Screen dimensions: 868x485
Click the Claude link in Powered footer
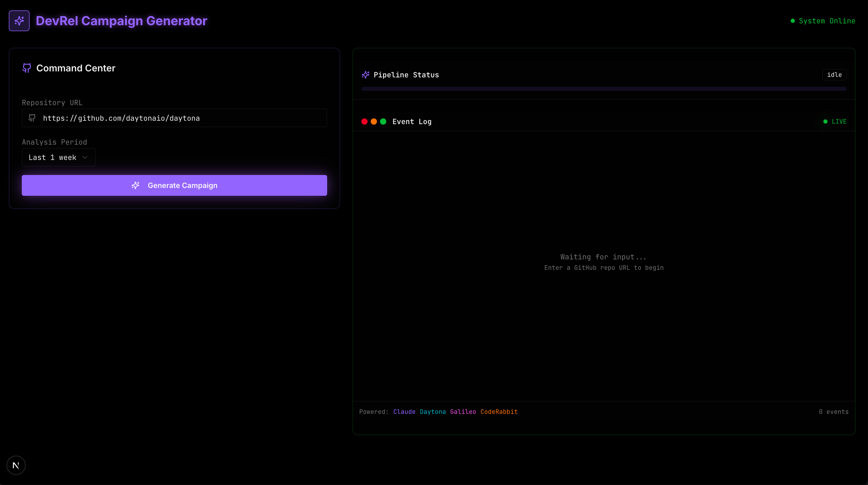[x=404, y=412]
